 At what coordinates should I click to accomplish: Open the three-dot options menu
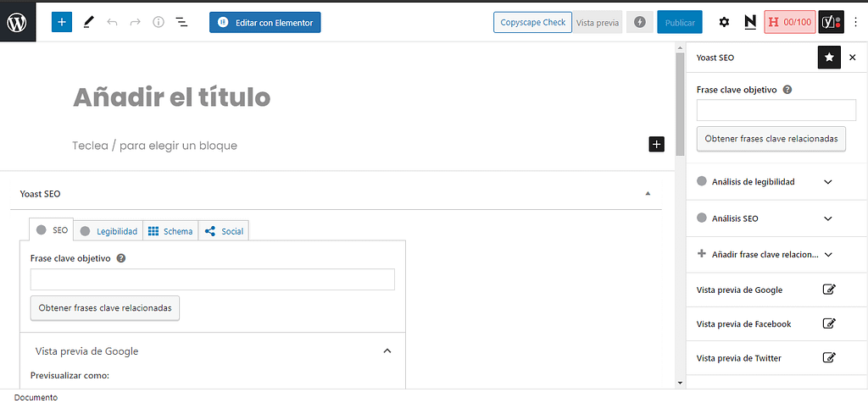(856, 22)
